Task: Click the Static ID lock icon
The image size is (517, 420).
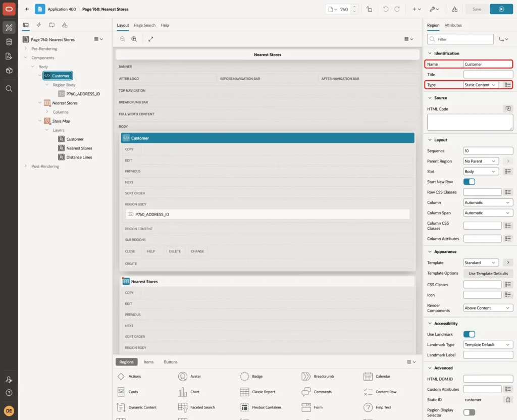Action: point(508,400)
